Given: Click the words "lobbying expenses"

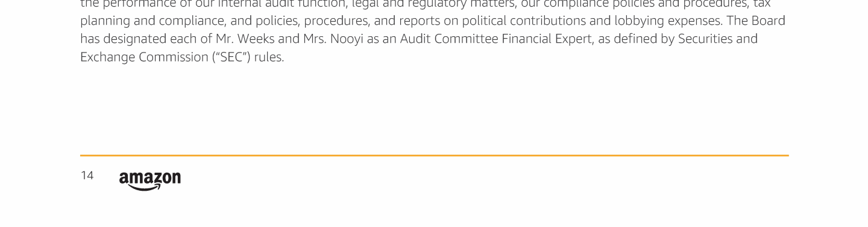Looking at the screenshot, I should (x=668, y=21).
